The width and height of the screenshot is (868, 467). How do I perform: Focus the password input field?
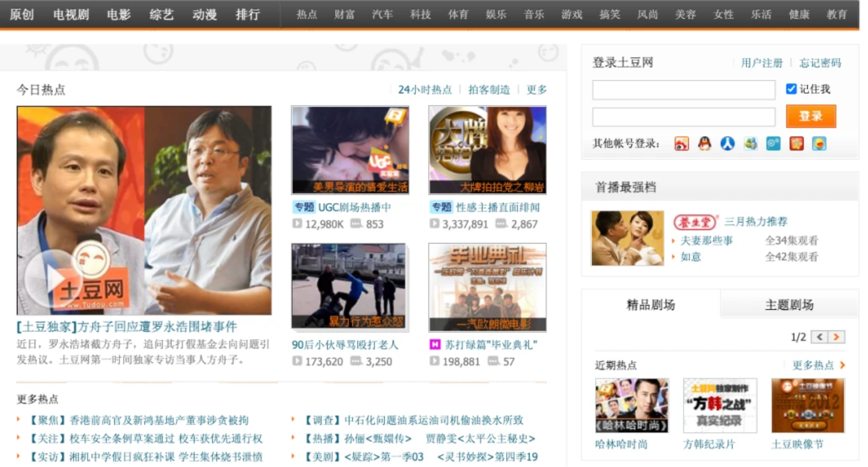click(x=684, y=117)
